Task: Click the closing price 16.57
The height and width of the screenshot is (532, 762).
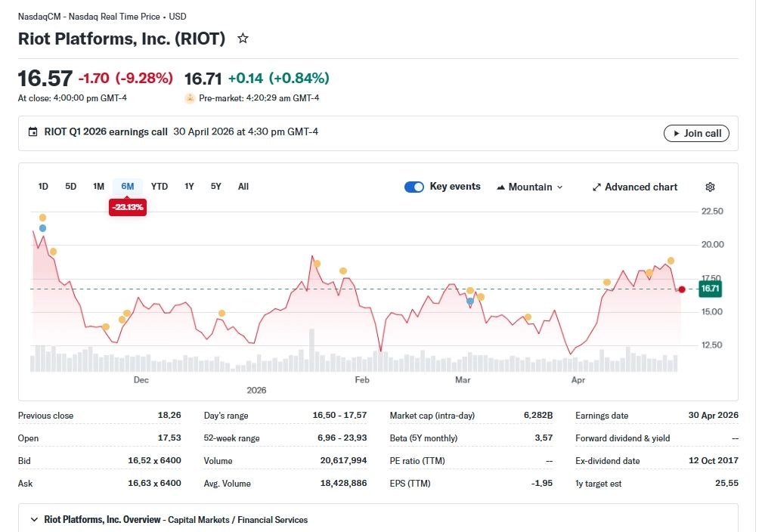Action: pyautogui.click(x=45, y=79)
